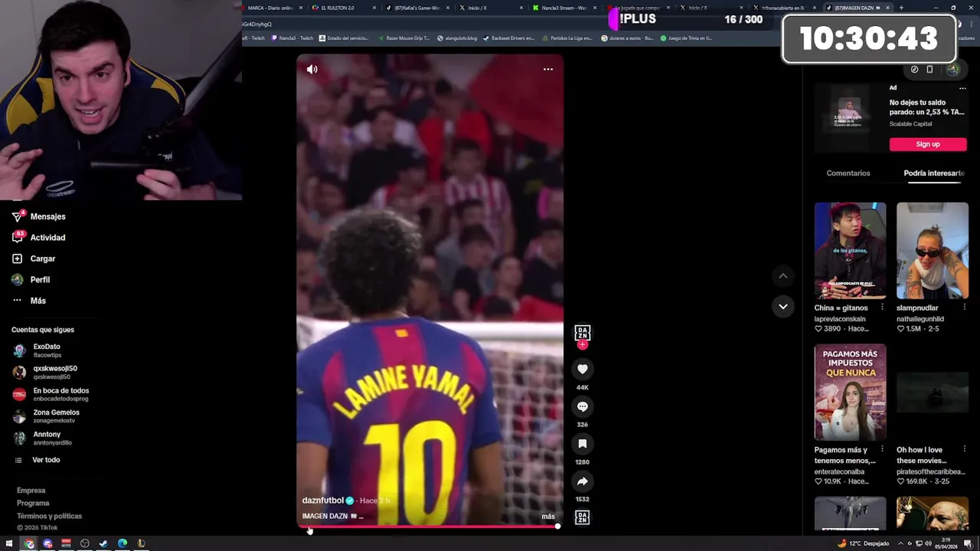Expand the caption with 'más'
Image resolution: width=980 pixels, height=551 pixels.
tap(548, 517)
